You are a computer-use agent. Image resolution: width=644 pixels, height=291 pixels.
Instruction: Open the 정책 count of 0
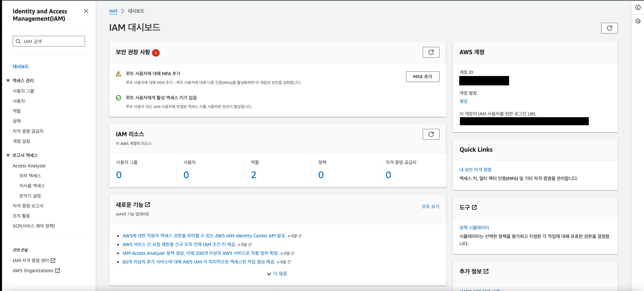coord(321,175)
